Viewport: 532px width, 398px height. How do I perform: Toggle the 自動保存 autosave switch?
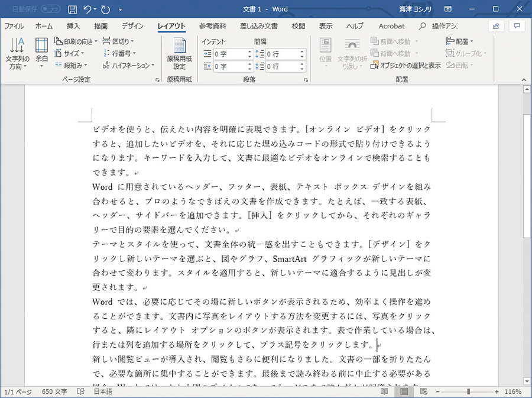pos(50,9)
